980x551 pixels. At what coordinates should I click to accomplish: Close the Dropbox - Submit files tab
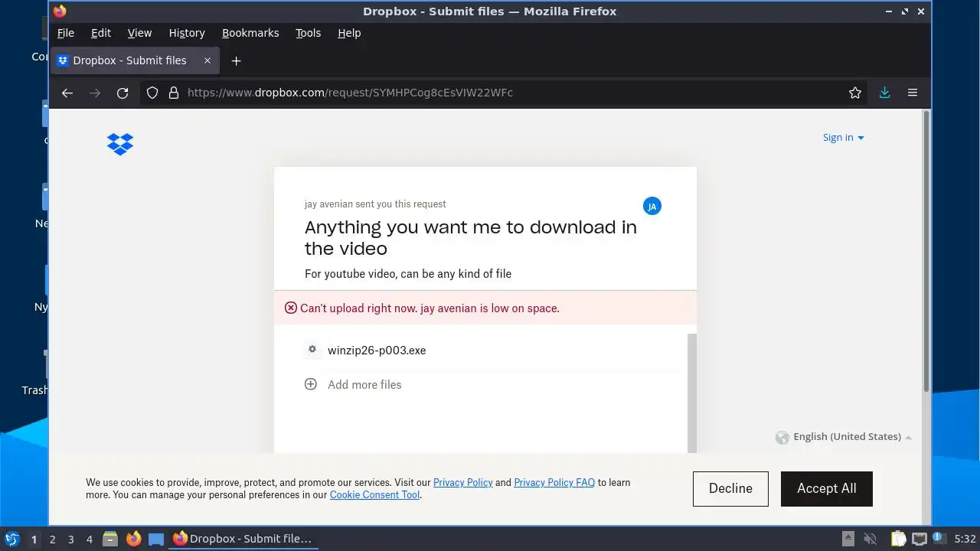[207, 60]
